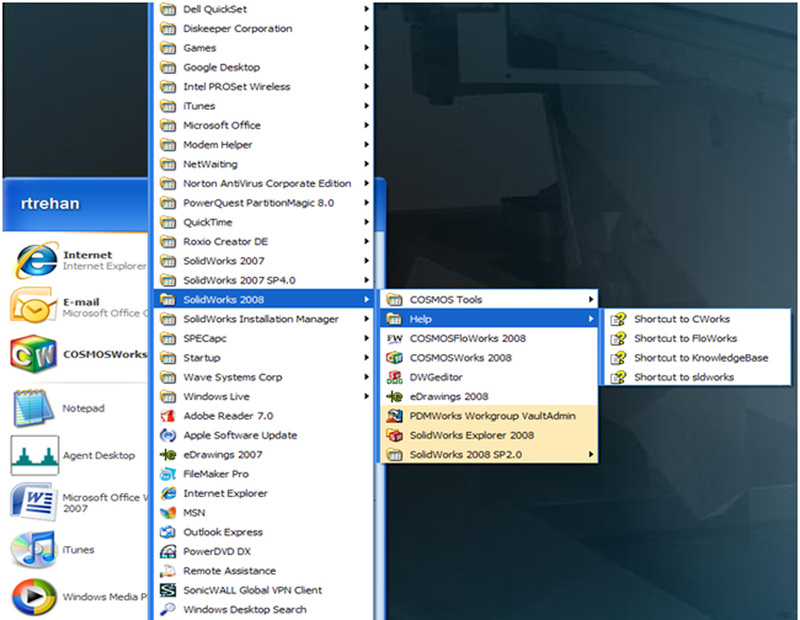Expand the COSMOS Tools submenu arrow

[x=591, y=300]
